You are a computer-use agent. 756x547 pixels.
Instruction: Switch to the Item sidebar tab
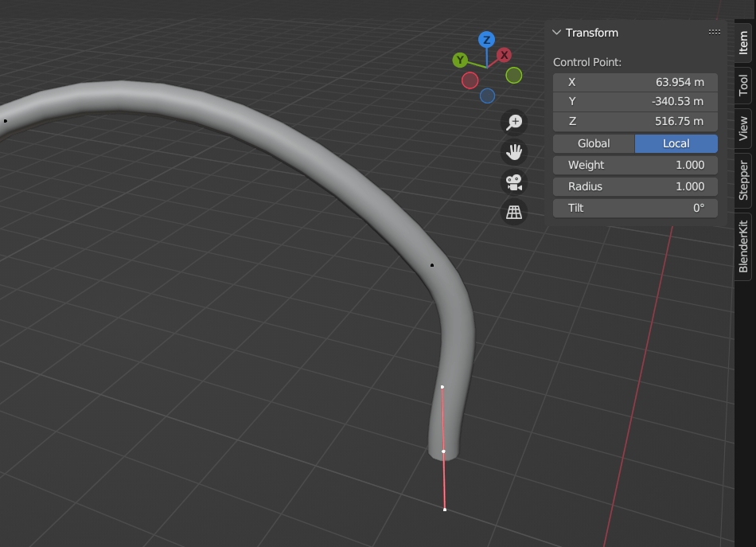coord(742,45)
